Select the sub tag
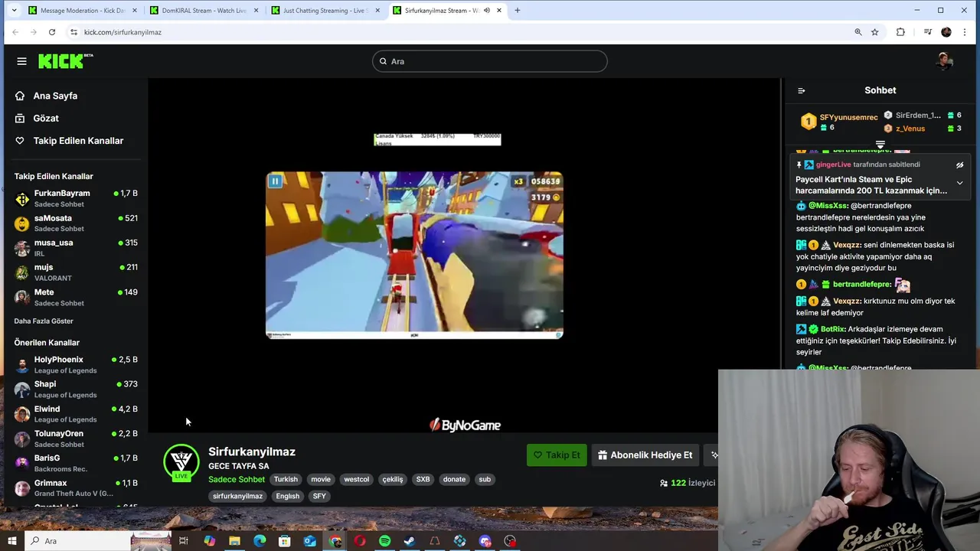 point(485,479)
